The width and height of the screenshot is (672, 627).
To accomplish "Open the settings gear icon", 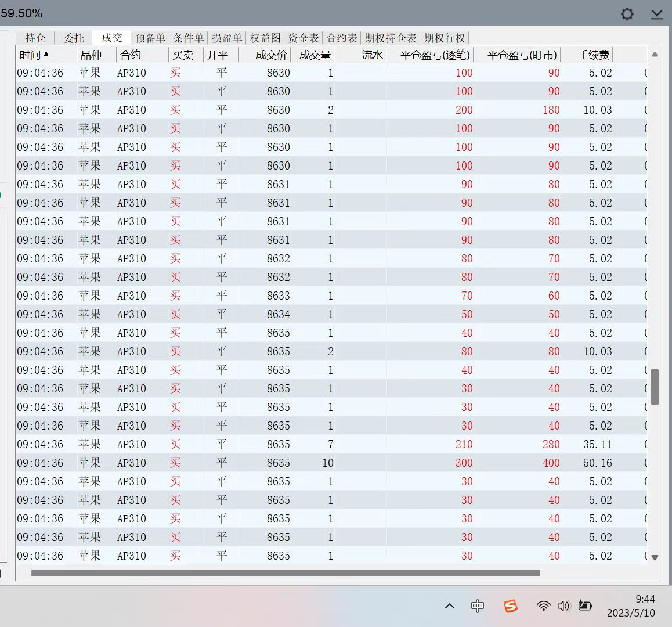I will point(627,14).
